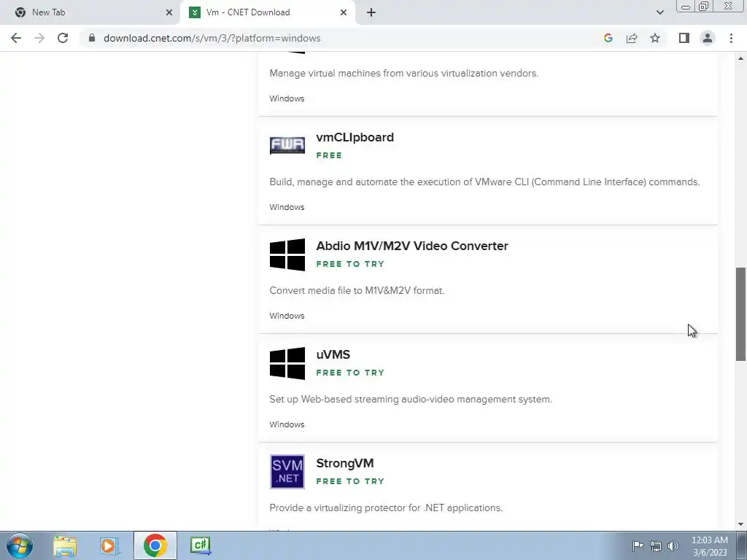Image resolution: width=747 pixels, height=560 pixels.
Task: Click the scrollbar down arrow
Action: pyautogui.click(x=740, y=524)
